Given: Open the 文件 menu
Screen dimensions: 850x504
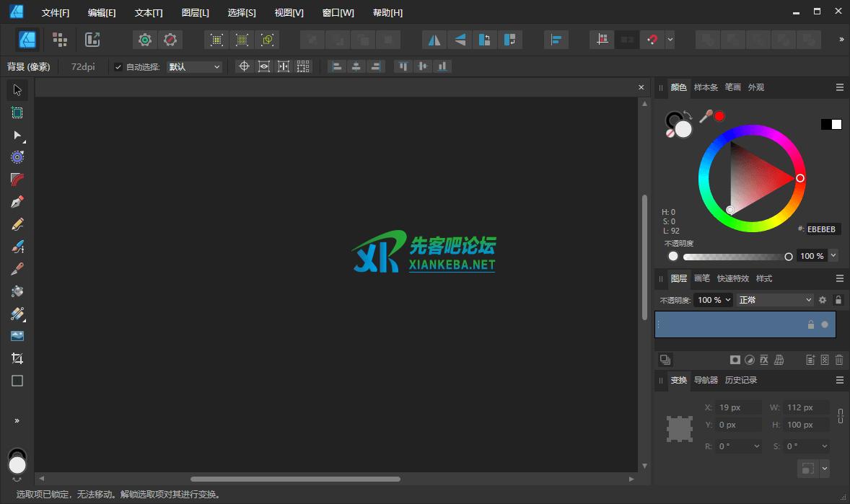Looking at the screenshot, I should click(x=56, y=12).
